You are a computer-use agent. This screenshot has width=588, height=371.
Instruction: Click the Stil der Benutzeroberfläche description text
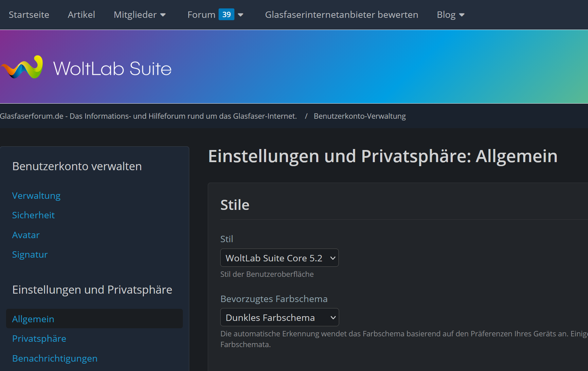click(267, 274)
